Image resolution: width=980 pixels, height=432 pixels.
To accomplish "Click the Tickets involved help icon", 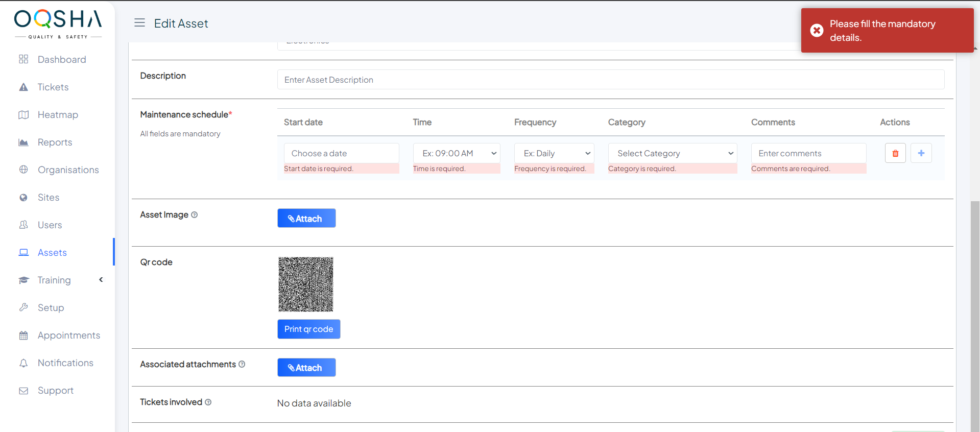I will [x=208, y=402].
